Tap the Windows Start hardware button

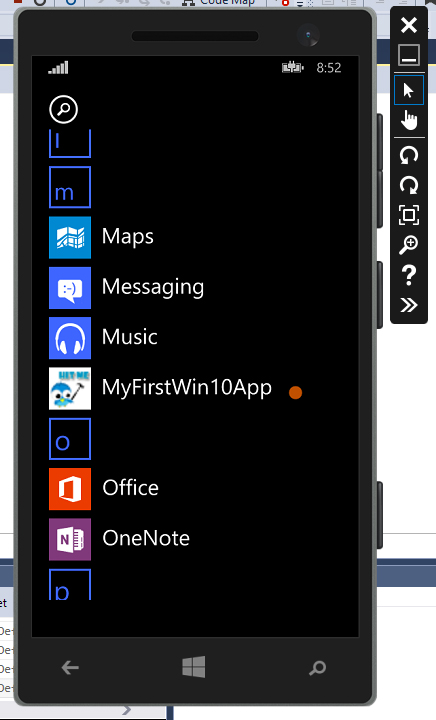click(194, 667)
